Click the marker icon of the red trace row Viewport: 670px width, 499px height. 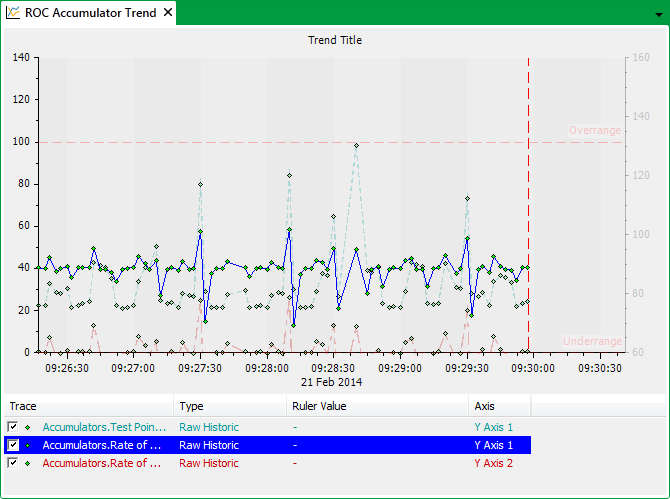[27, 463]
